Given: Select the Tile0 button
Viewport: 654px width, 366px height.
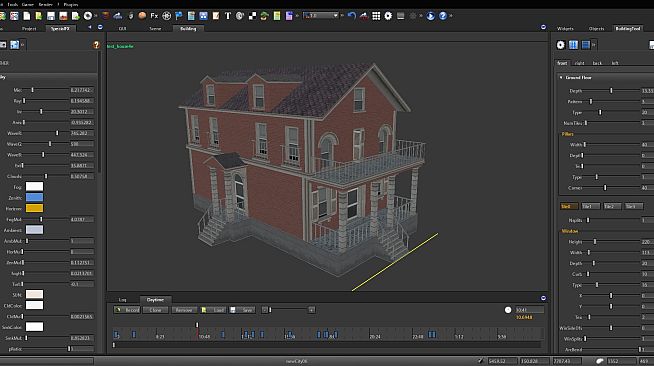Looking at the screenshot, I should click(x=569, y=206).
